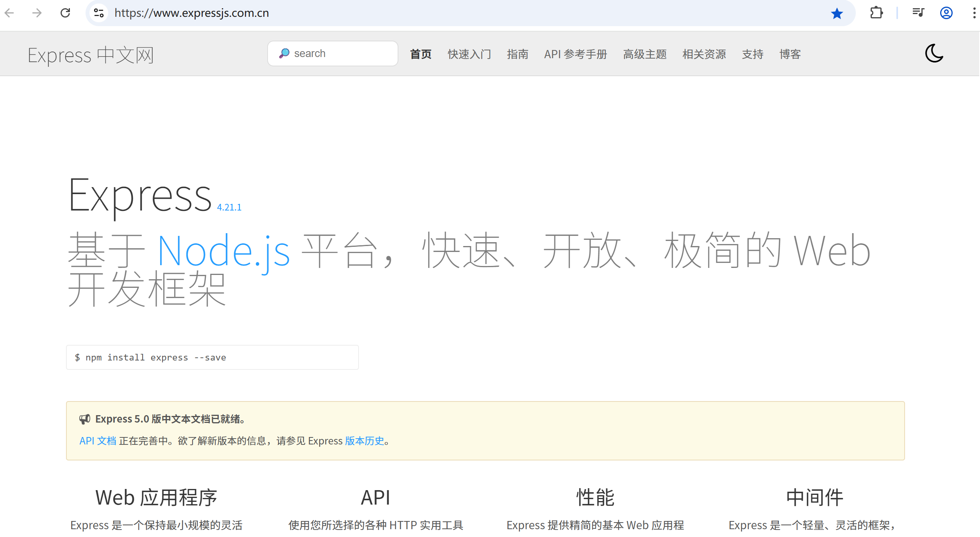Open the media control icon
980x537 pixels.
[918, 13]
